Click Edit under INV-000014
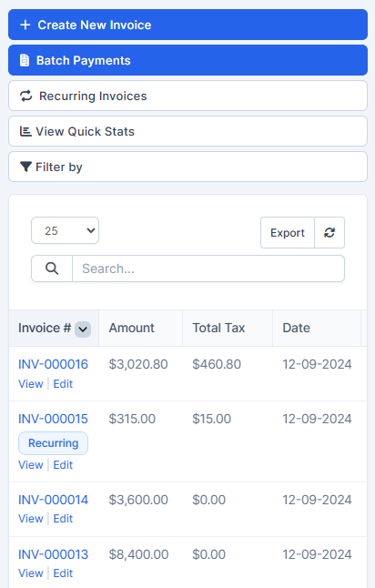 tap(63, 519)
